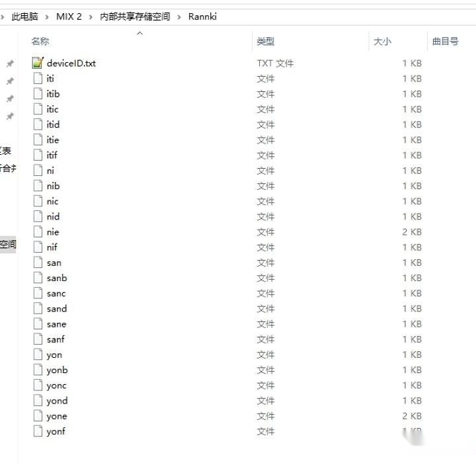Click the first pin icon in sidebar
Image resolution: width=476 pixels, height=463 pixels.
click(10, 64)
